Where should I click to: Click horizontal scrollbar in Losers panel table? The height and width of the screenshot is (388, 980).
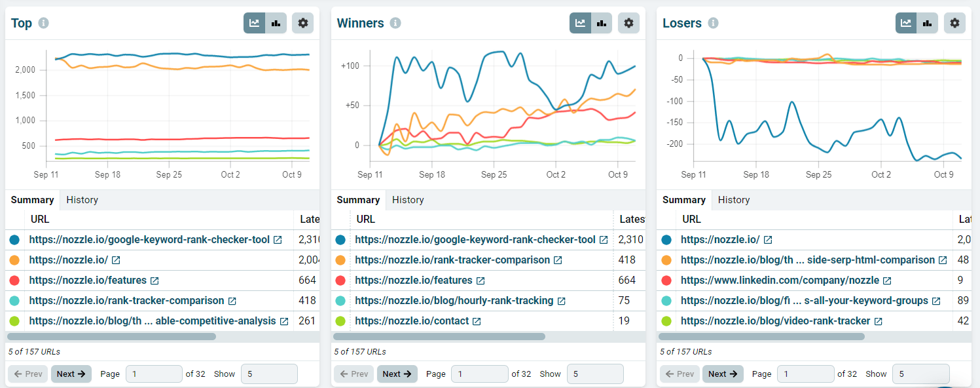762,336
